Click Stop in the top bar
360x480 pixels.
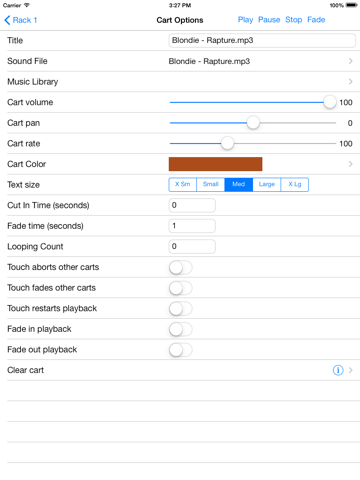coord(293,20)
